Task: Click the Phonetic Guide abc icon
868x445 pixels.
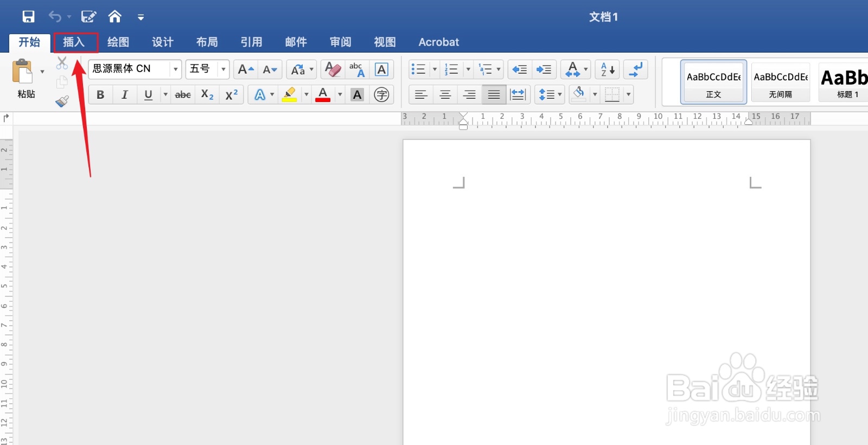Action: (357, 69)
